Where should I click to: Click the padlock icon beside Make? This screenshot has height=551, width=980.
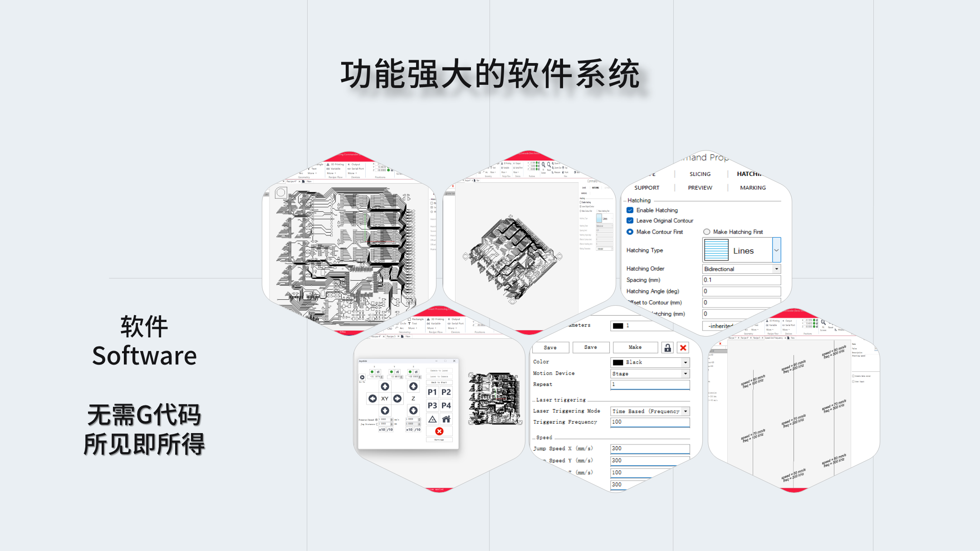(x=667, y=348)
